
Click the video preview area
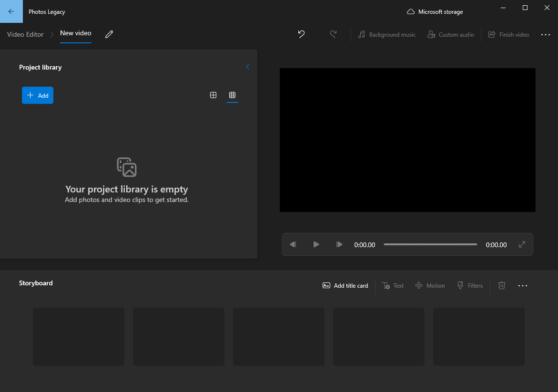click(407, 140)
